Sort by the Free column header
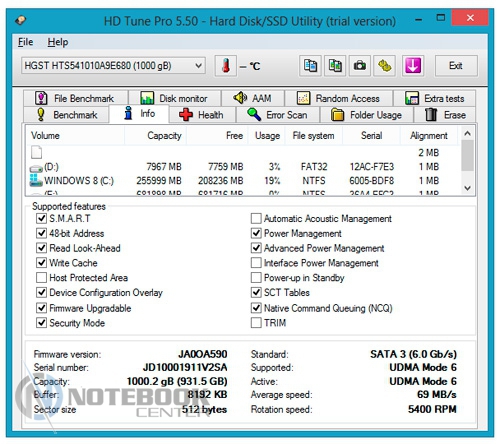500x444 pixels. pos(217,136)
